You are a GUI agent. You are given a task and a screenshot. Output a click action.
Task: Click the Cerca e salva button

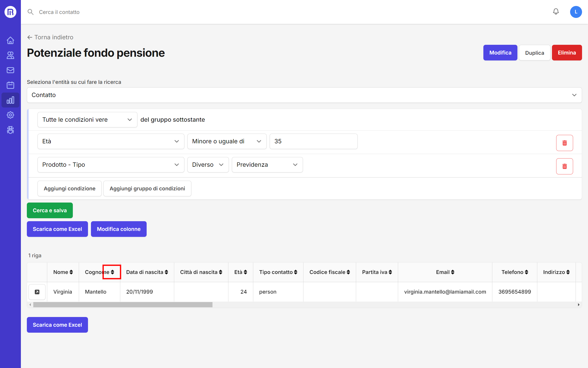pyautogui.click(x=50, y=210)
